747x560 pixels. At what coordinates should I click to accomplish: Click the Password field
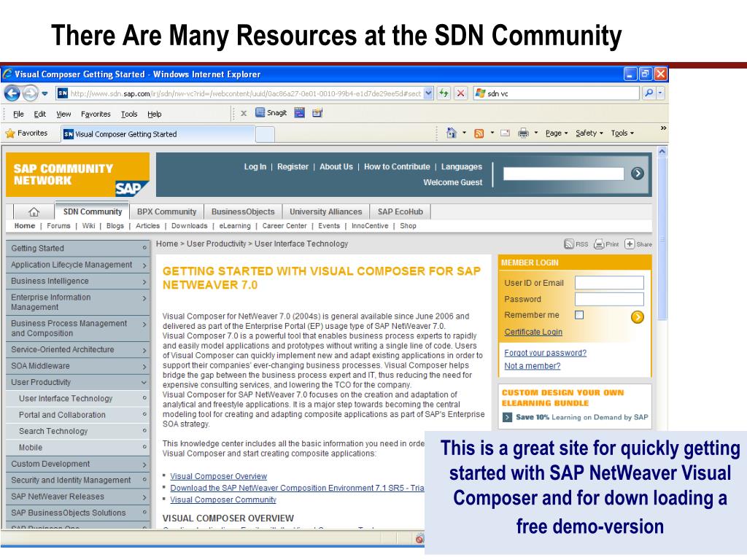[x=609, y=299]
